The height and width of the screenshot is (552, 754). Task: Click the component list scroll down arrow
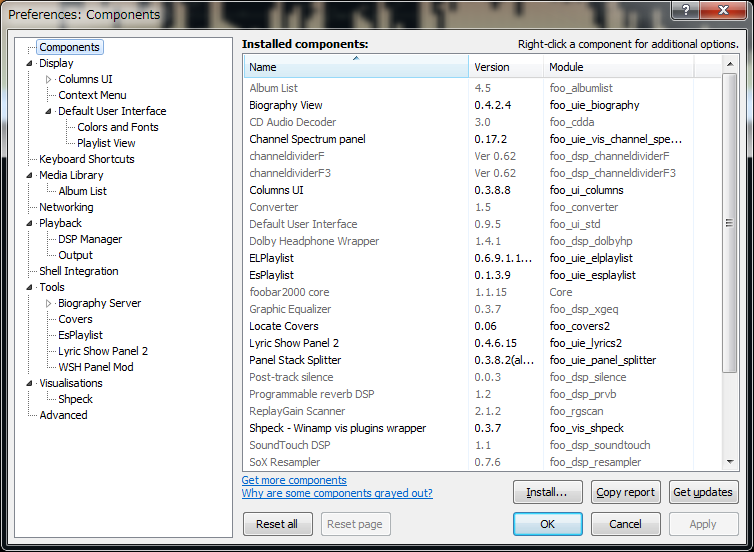(x=730, y=462)
